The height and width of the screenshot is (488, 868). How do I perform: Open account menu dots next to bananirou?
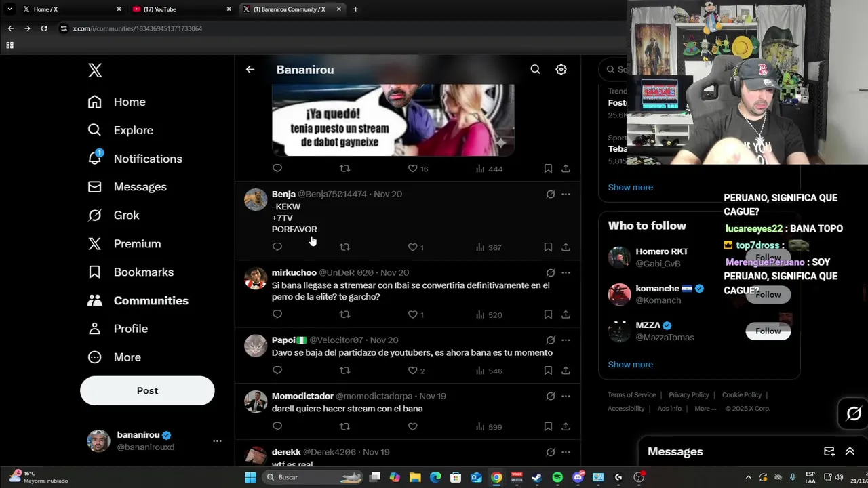(x=217, y=441)
